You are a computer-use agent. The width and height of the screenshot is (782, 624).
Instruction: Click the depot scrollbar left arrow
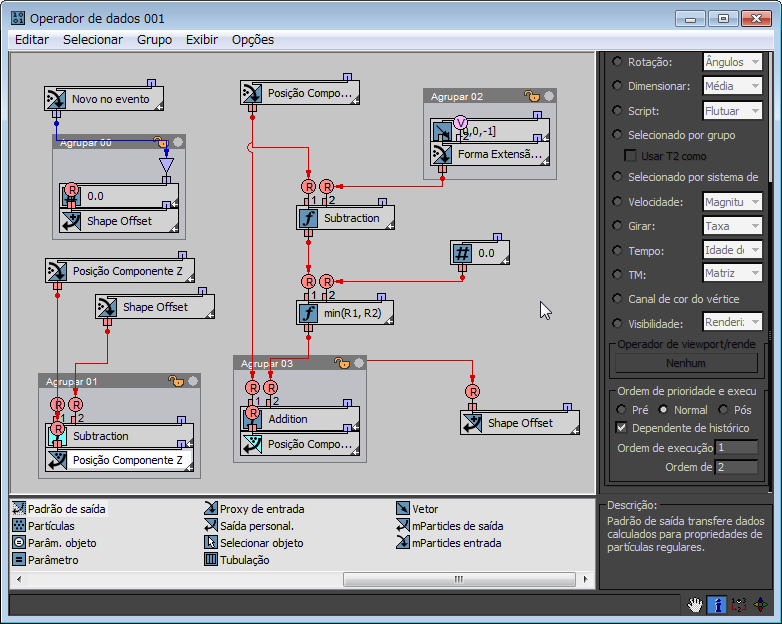19,579
